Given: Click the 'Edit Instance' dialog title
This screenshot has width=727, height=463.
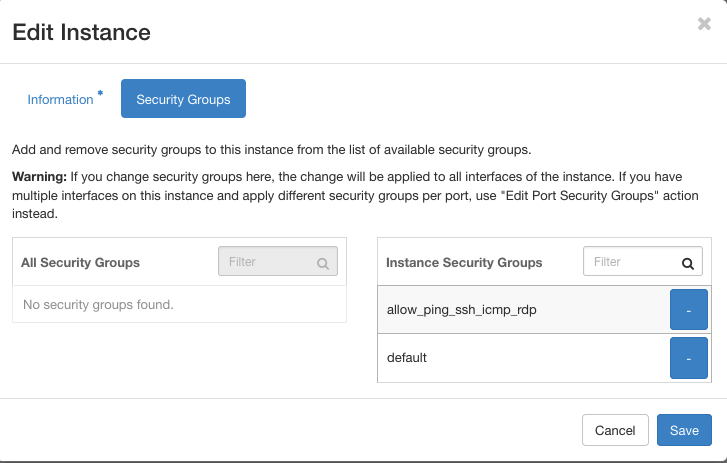Looking at the screenshot, I should tap(82, 32).
